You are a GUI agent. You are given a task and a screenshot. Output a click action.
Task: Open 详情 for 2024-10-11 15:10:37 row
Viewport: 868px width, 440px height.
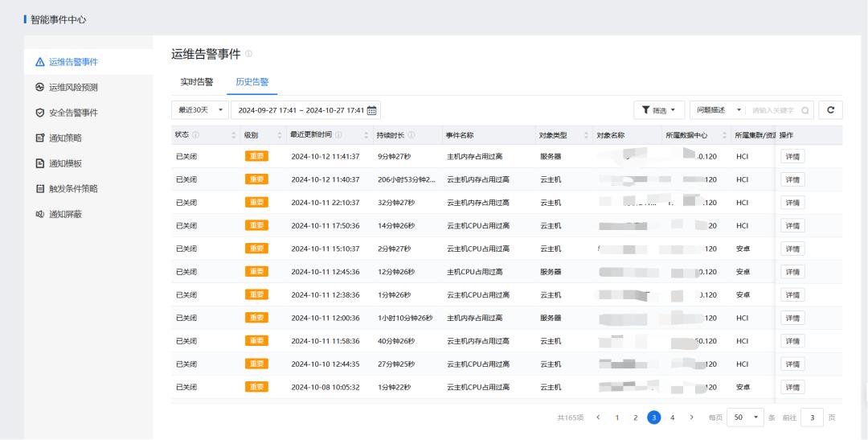point(792,249)
